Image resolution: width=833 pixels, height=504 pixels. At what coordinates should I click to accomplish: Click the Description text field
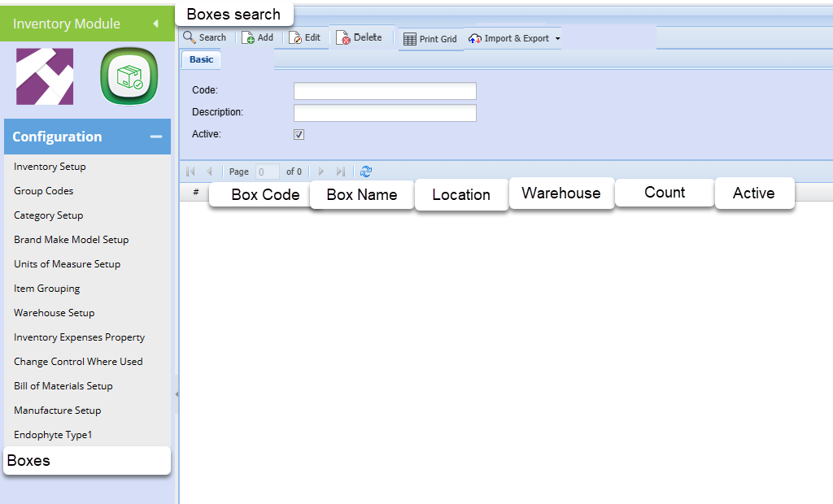pyautogui.click(x=385, y=113)
